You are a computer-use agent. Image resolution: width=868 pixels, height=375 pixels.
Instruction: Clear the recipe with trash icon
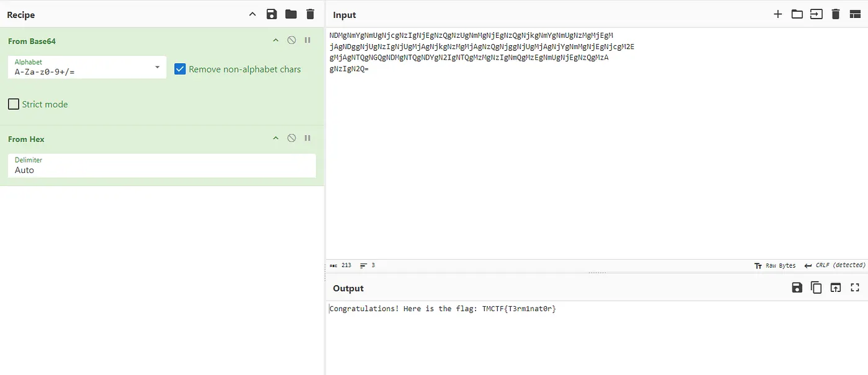310,14
